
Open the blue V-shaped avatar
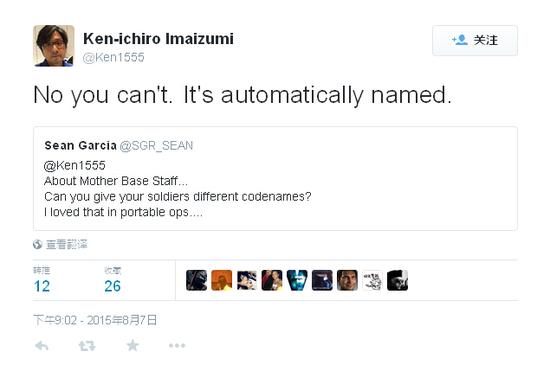[297, 280]
